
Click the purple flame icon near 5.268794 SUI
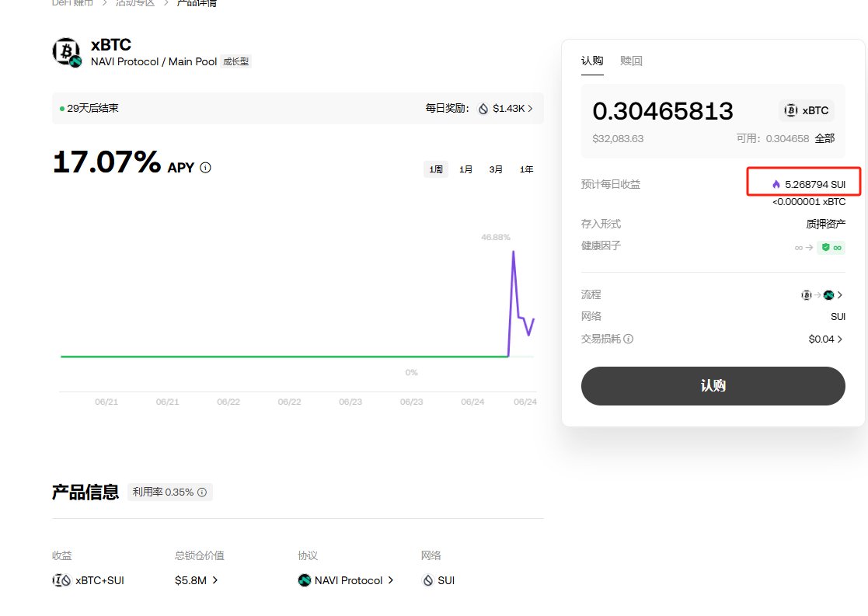coord(776,184)
